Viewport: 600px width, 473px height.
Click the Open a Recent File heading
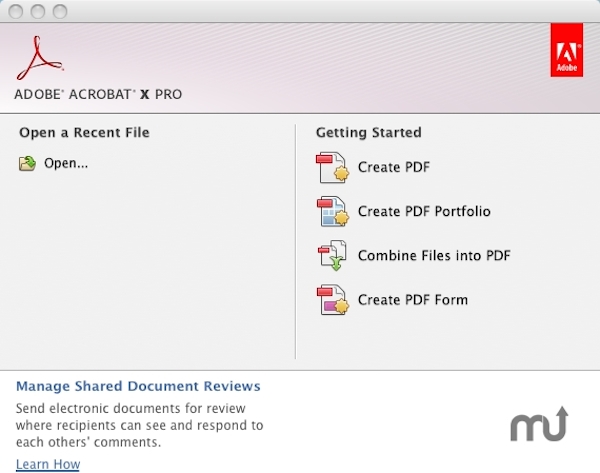[90, 132]
